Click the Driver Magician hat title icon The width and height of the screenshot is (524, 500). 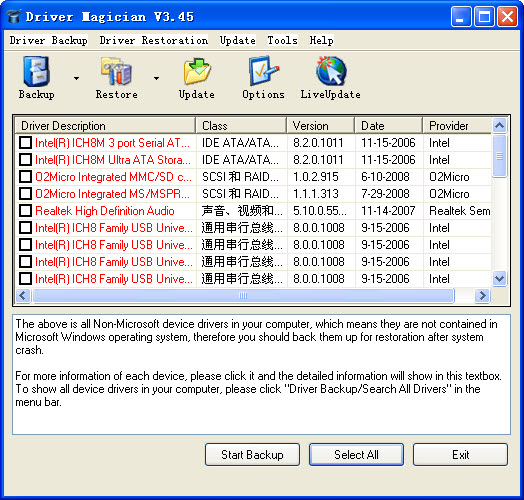[13, 16]
